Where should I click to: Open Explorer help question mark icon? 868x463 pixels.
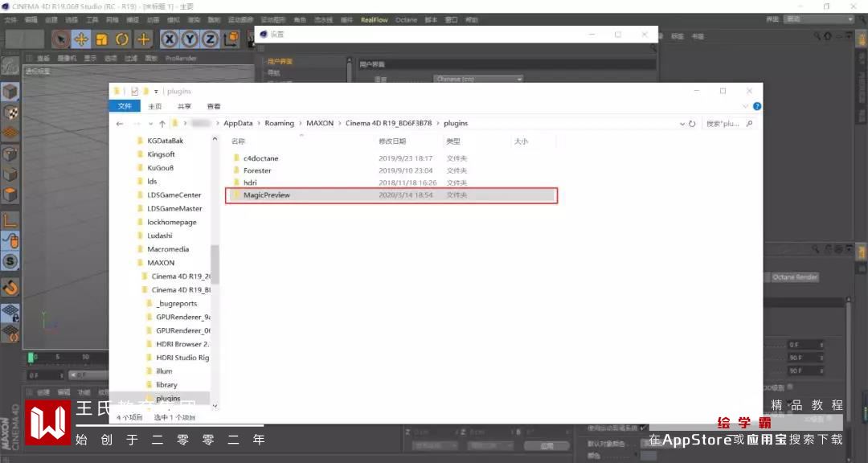coord(757,106)
